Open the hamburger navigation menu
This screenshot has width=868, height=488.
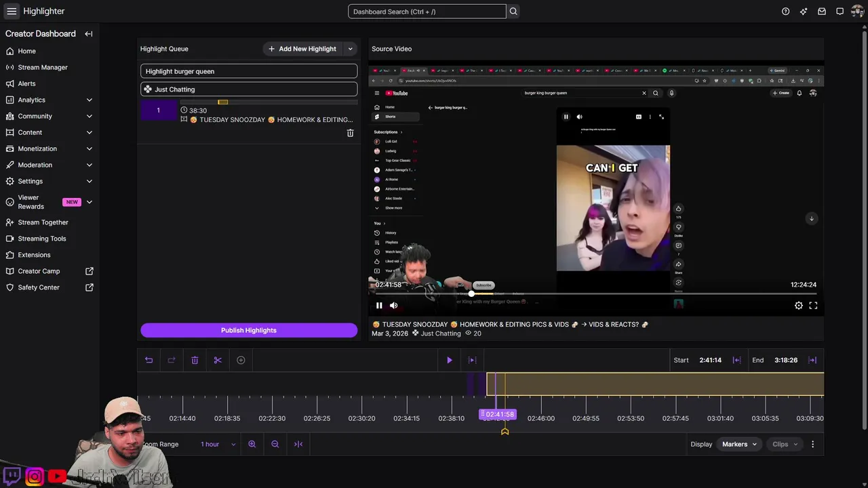(12, 11)
